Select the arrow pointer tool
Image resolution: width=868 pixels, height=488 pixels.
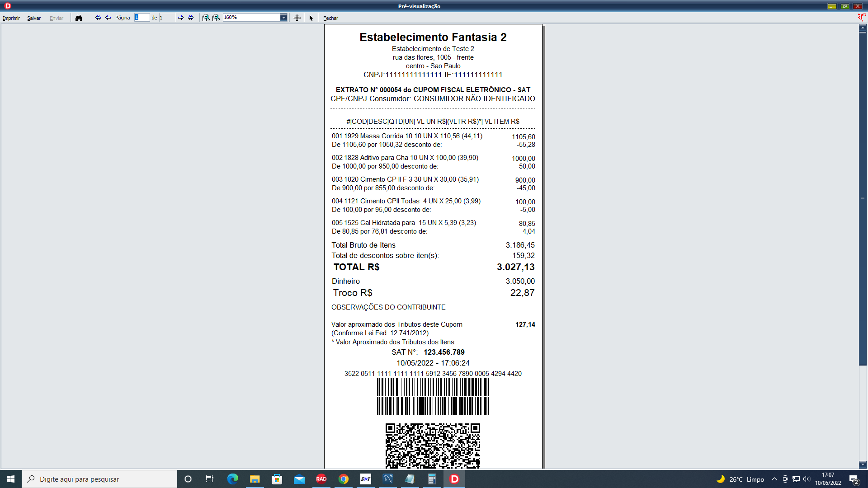pyautogui.click(x=311, y=18)
